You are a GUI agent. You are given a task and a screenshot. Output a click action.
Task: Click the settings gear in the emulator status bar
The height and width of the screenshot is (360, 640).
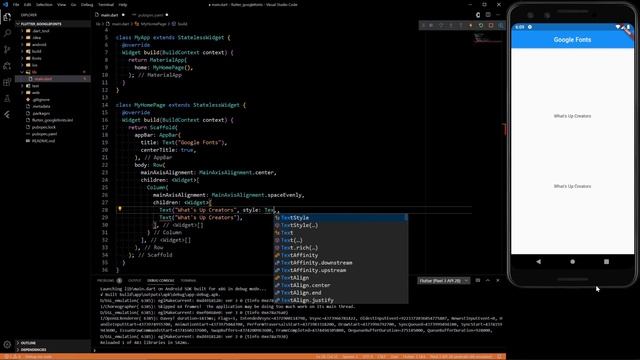point(530,27)
